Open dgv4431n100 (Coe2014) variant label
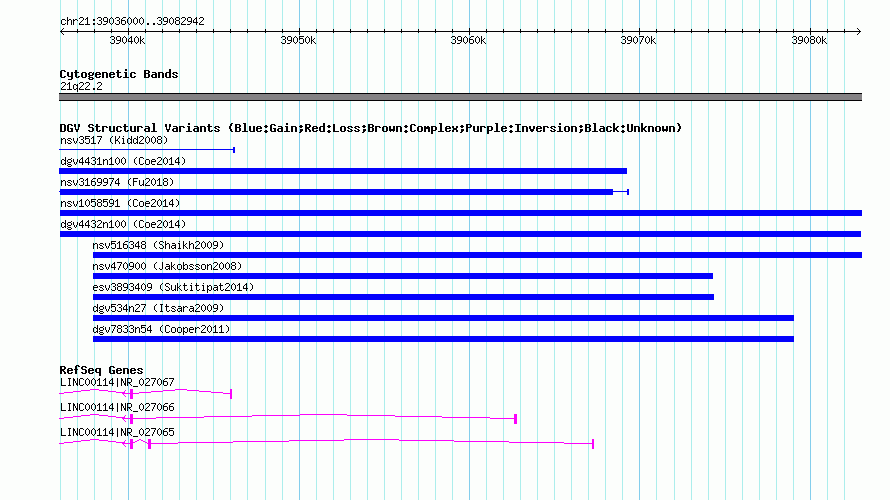The height and width of the screenshot is (500, 890). pos(123,161)
